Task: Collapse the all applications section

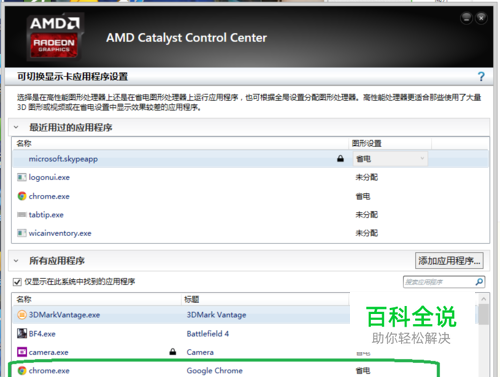Action: pos(16,261)
